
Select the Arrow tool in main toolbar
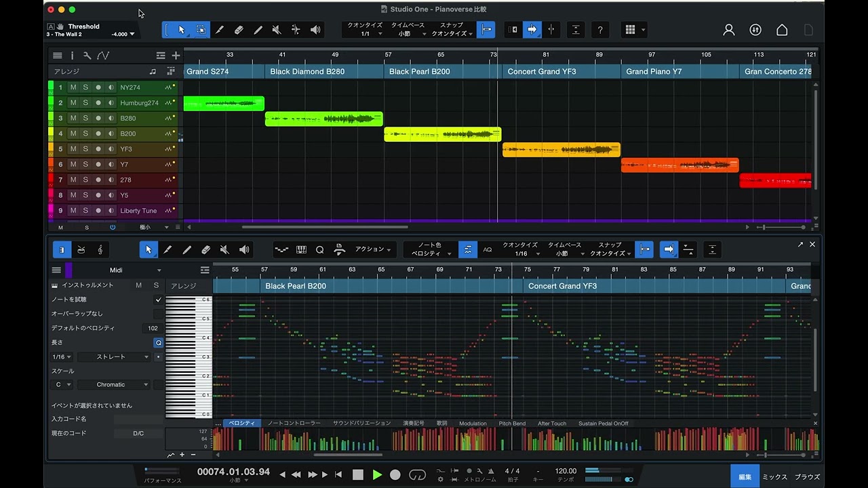pos(182,30)
